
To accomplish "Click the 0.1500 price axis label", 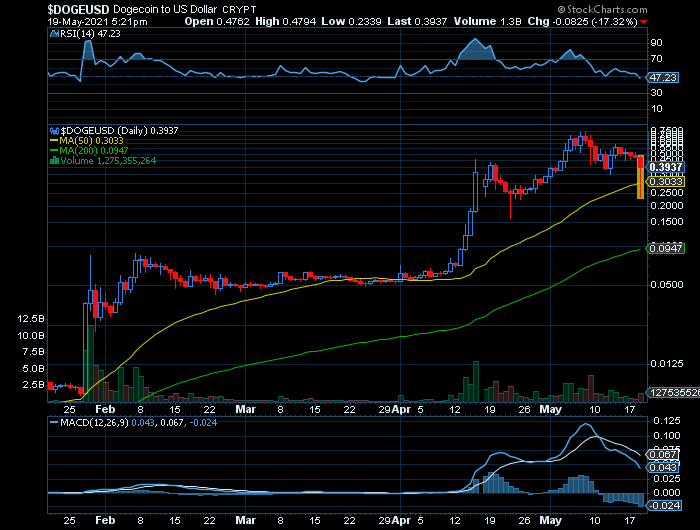I will pos(667,222).
